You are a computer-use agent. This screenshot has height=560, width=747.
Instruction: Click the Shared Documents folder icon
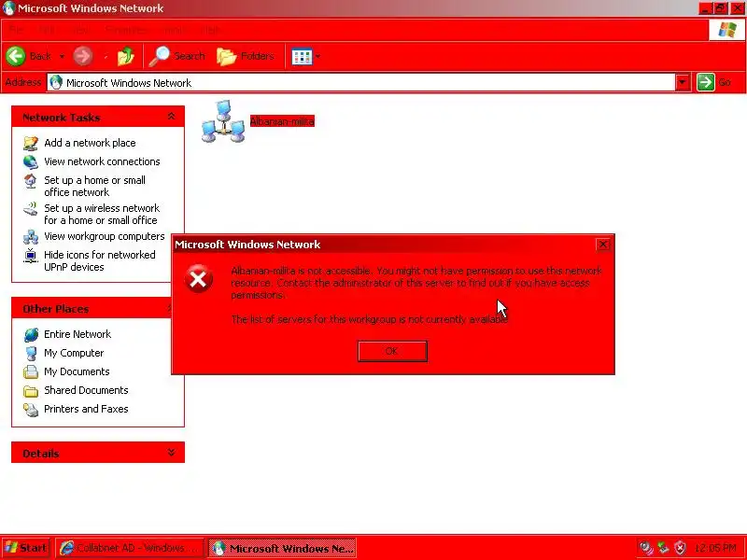point(31,391)
